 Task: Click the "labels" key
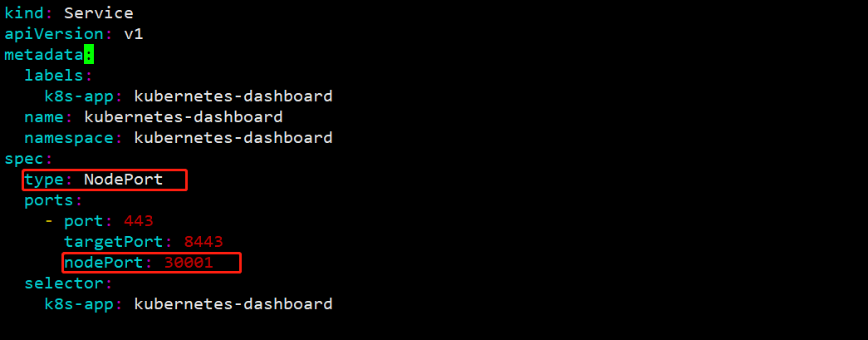pyautogui.click(x=54, y=76)
